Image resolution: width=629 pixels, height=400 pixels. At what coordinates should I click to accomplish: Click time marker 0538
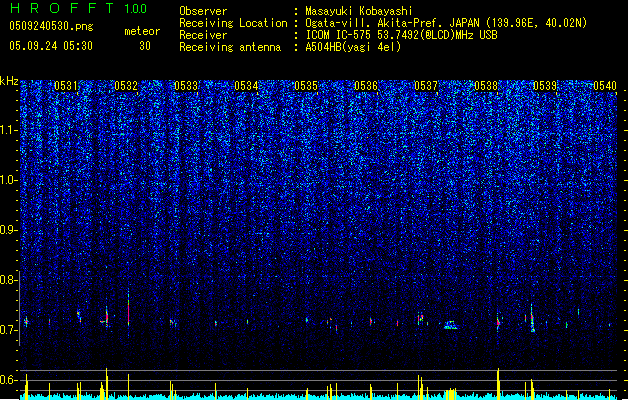[486, 86]
